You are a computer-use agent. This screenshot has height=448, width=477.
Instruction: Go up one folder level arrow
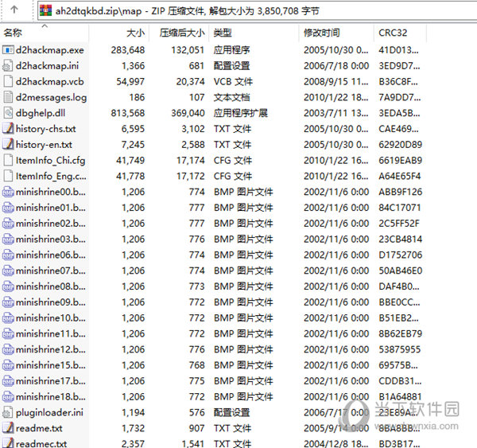point(14,10)
